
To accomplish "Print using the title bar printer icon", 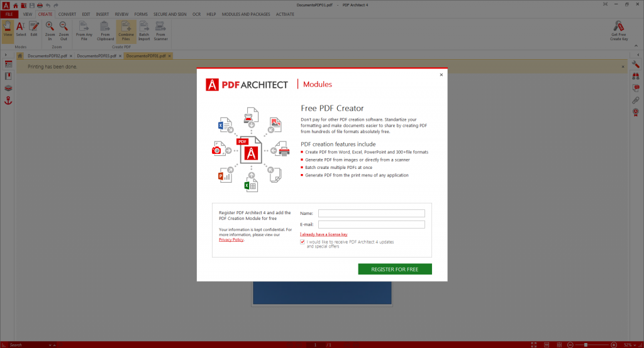I will coord(40,5).
